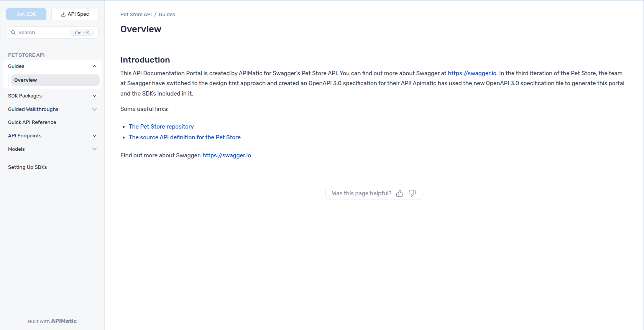
Task: Expand Guided Walkthroughs chevron
Action: click(94, 109)
